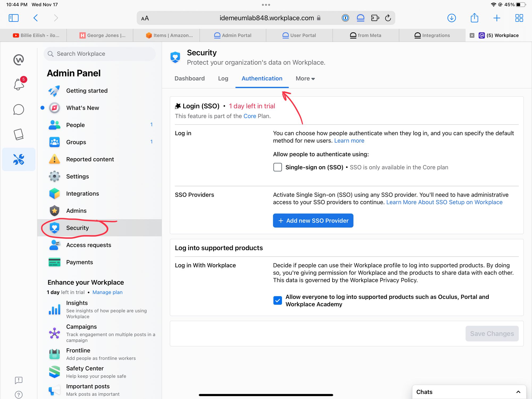Open Admins in Admin Panel
532x399 pixels.
pyautogui.click(x=99, y=211)
